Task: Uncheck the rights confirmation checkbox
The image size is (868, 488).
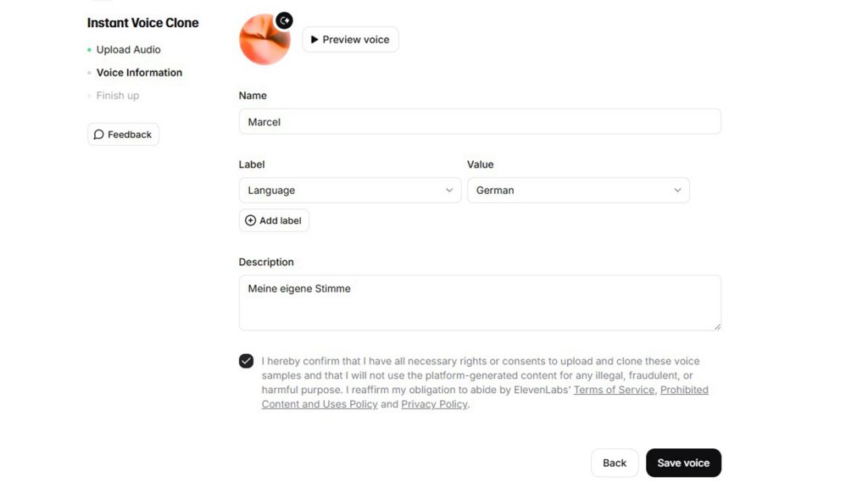Action: (x=246, y=361)
